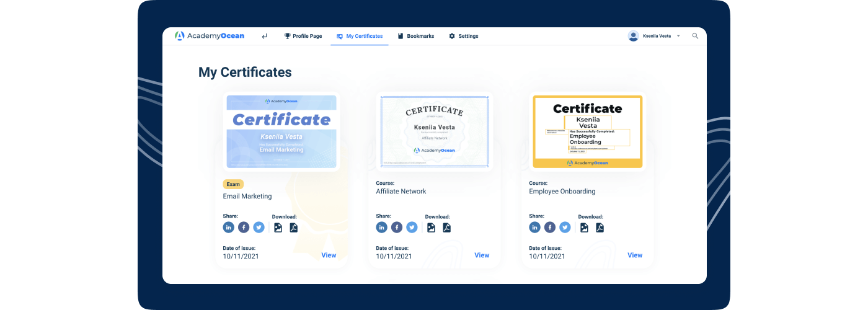Click the Exam badge label
This screenshot has height=310, width=868.
[x=233, y=184]
